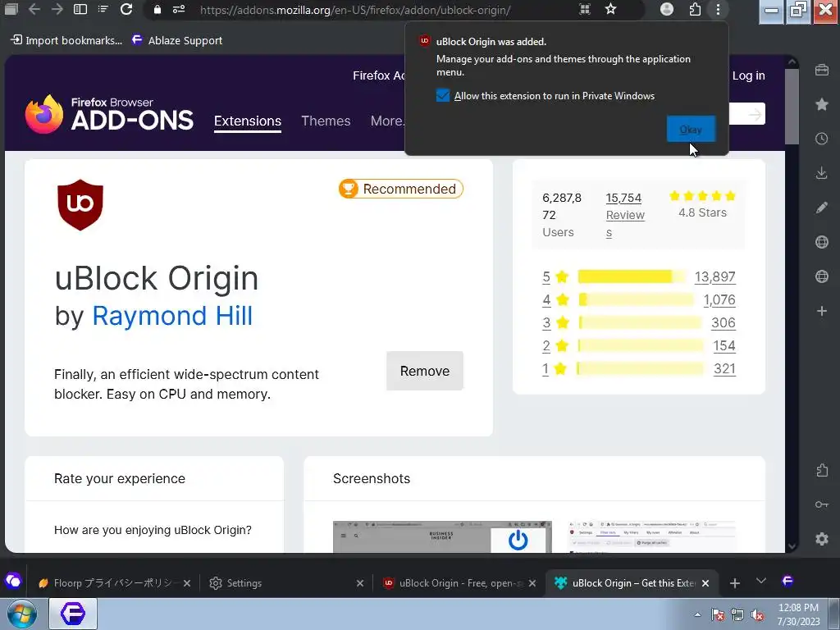Open settings gear in the sidebar
The width and height of the screenshot is (840, 630).
822,539
